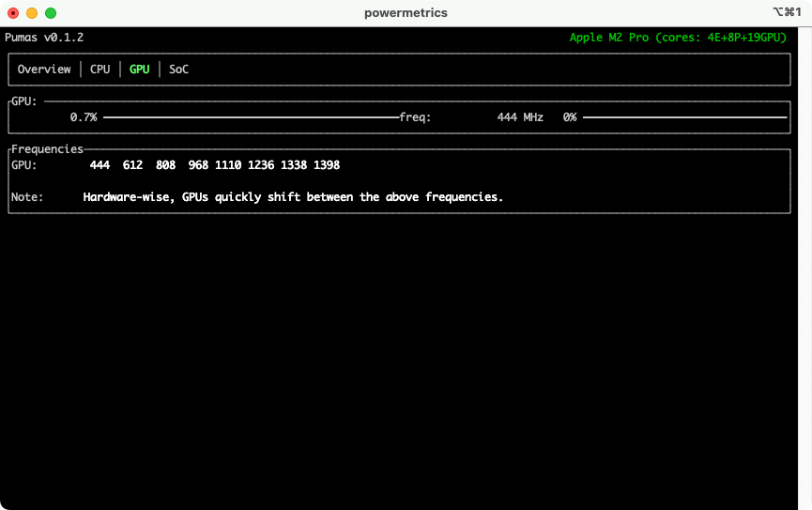Click the Hardware-wise GPUs note sentence
Image resolution: width=812 pixels, height=510 pixels.
(x=293, y=197)
